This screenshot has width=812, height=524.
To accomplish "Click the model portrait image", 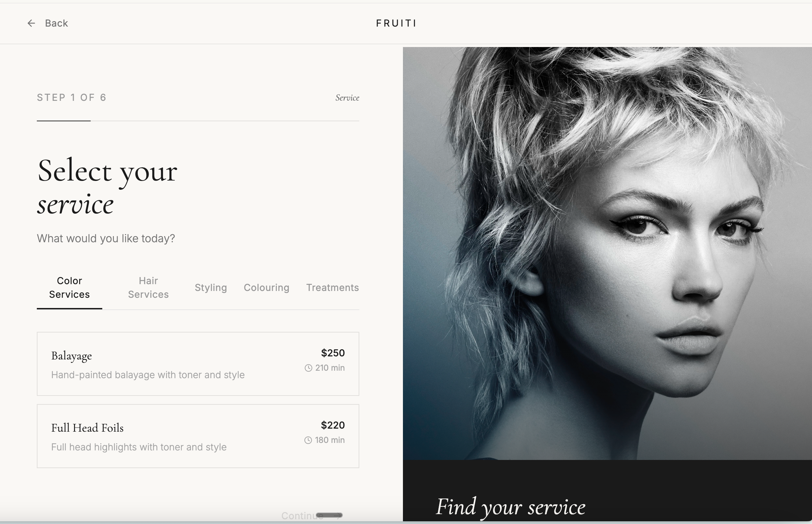I will point(607,253).
